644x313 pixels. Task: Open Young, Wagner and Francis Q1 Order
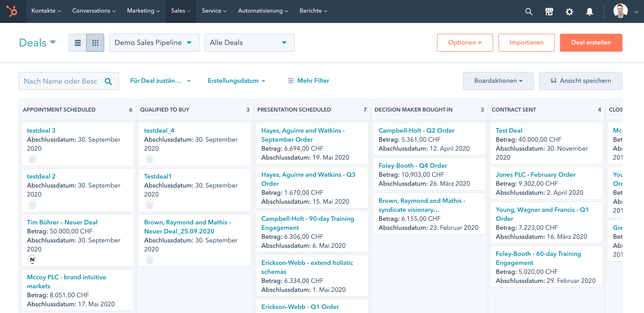[542, 214]
